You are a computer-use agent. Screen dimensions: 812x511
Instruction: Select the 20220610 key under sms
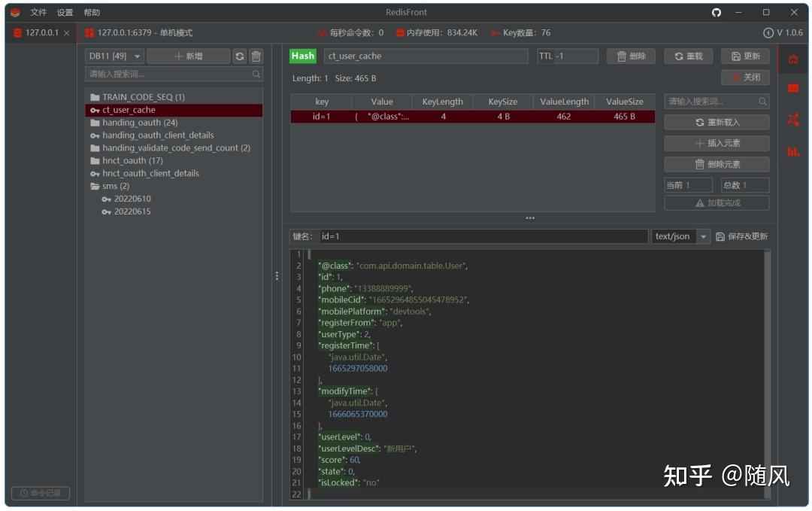click(x=126, y=199)
